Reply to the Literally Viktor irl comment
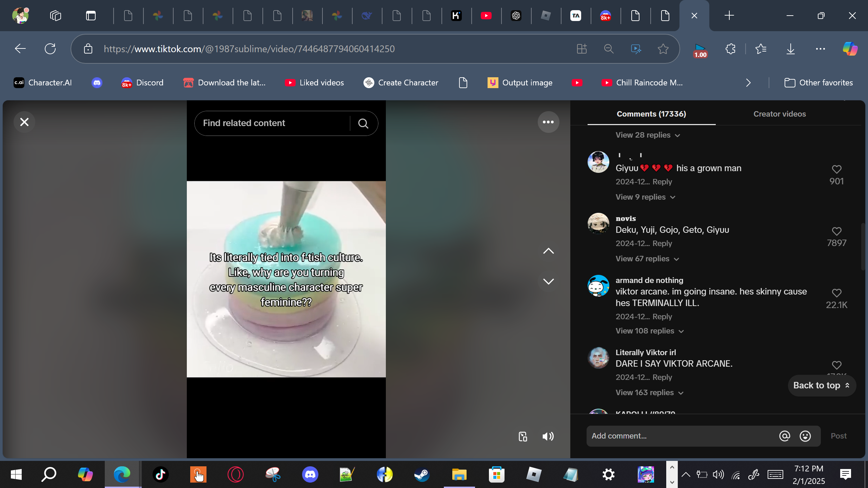 662,378
